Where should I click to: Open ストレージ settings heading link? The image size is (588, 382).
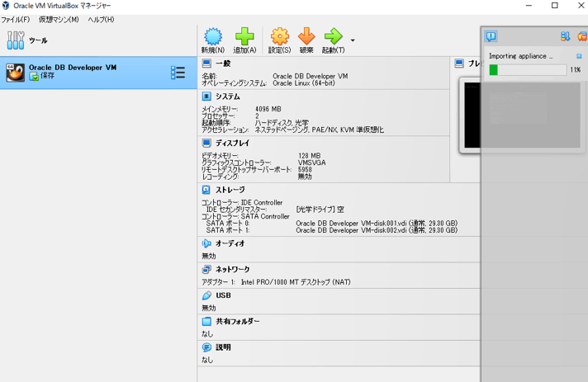[230, 190]
